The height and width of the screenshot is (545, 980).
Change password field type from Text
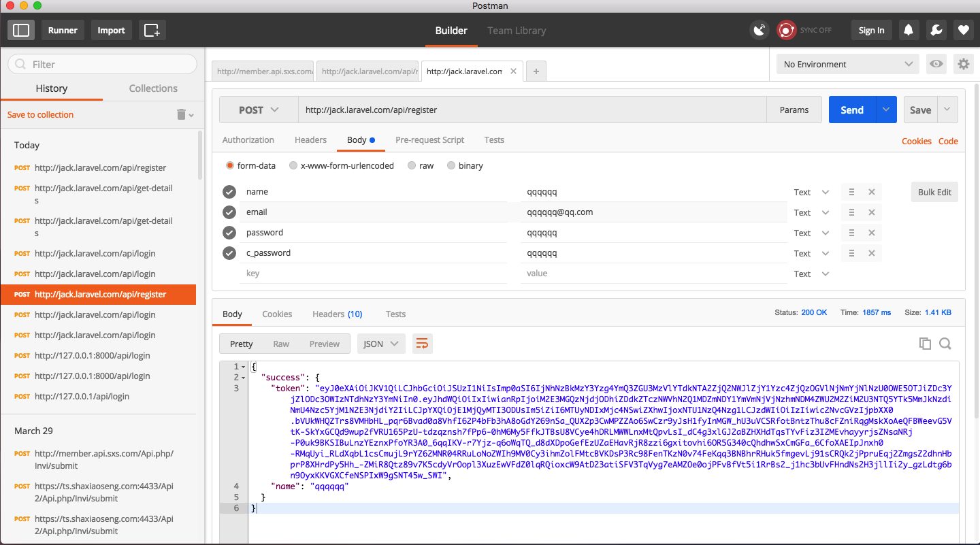(811, 233)
